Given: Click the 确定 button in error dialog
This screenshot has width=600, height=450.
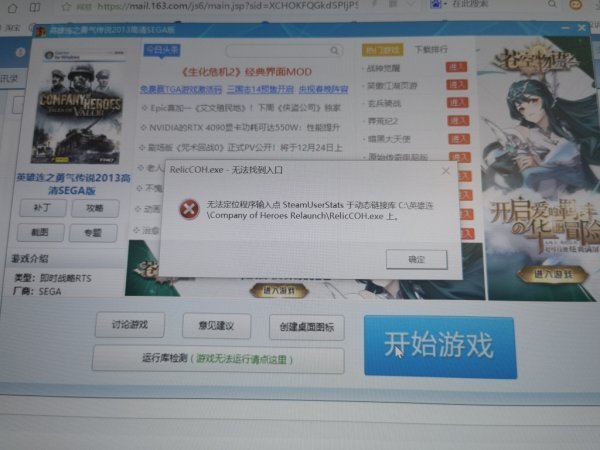Looking at the screenshot, I should coord(417,259).
